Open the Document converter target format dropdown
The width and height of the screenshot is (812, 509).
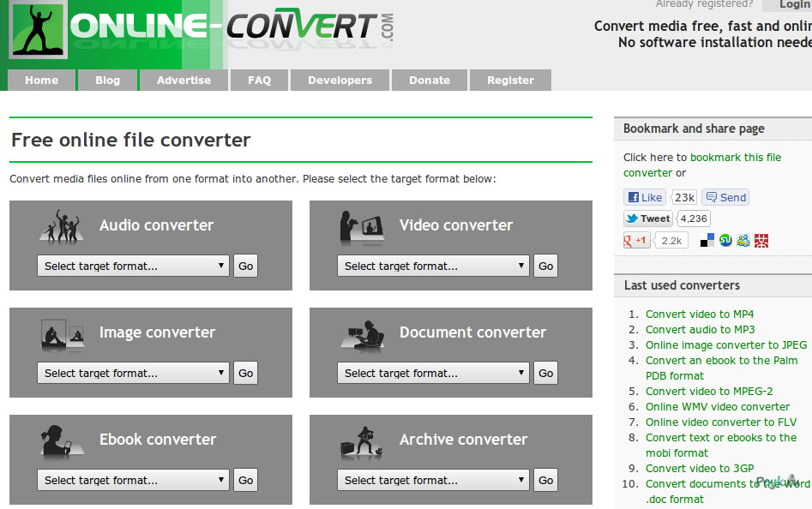(x=434, y=374)
